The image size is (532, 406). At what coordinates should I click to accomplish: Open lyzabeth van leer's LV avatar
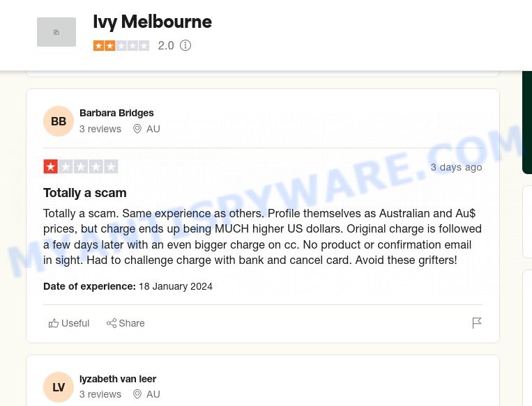(x=59, y=387)
